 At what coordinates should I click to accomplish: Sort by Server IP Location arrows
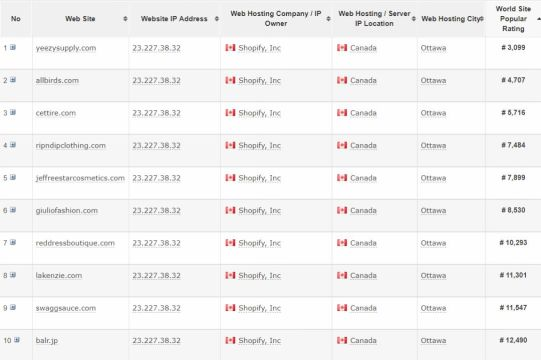(413, 19)
